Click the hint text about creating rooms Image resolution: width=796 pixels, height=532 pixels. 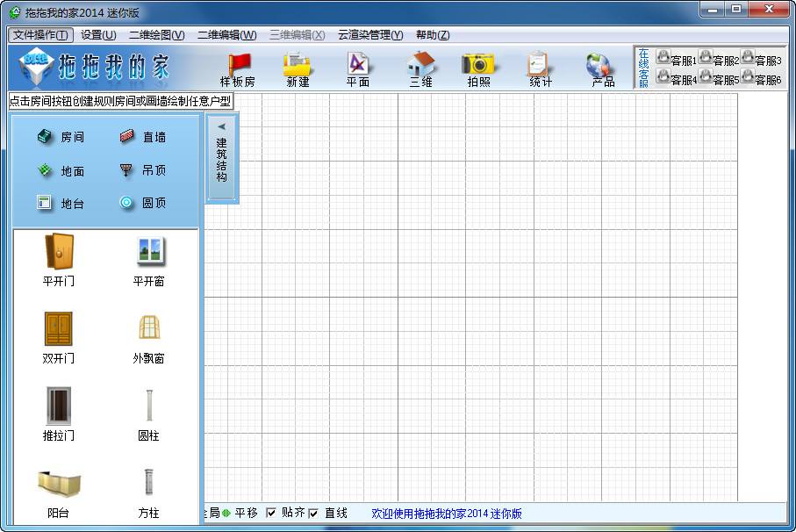pos(121,101)
